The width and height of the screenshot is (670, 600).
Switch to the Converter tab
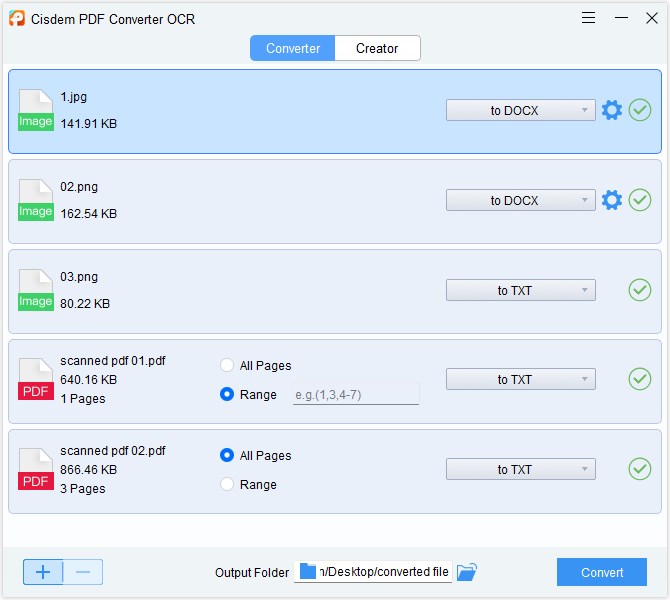tap(293, 48)
